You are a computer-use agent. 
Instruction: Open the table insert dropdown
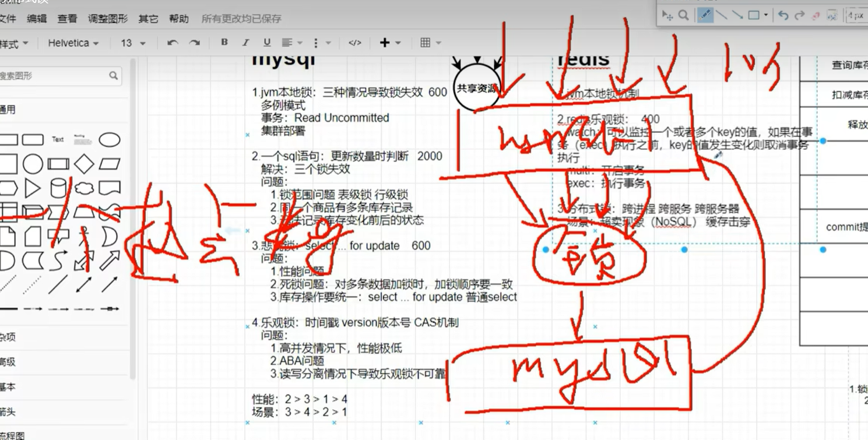pos(430,43)
